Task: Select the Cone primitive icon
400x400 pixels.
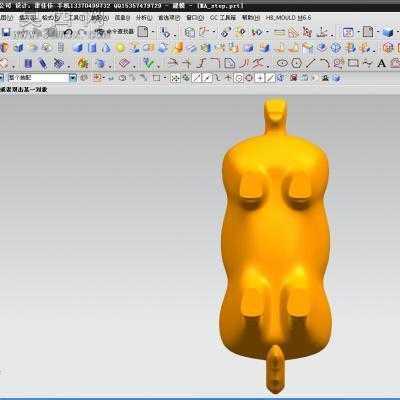Action: click(x=106, y=48)
